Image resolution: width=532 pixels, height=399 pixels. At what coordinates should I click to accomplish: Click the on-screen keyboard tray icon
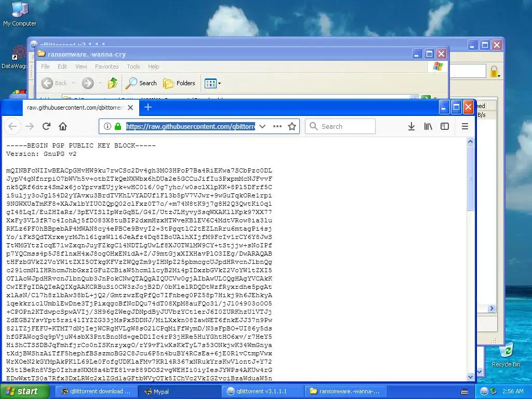coord(464,392)
